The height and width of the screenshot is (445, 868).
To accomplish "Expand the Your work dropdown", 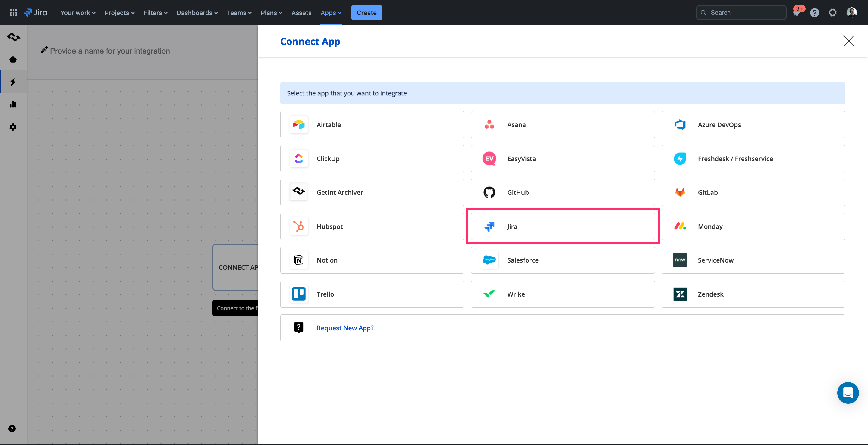I will (78, 13).
